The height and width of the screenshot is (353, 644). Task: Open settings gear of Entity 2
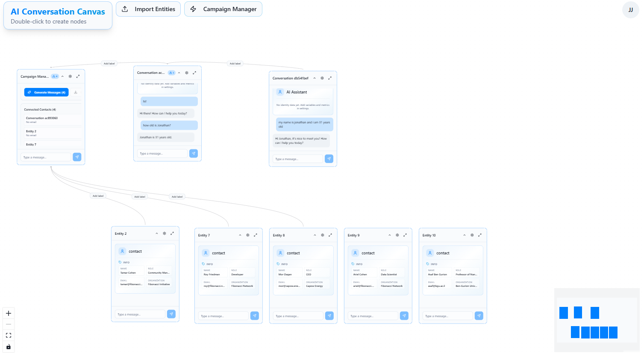click(165, 233)
